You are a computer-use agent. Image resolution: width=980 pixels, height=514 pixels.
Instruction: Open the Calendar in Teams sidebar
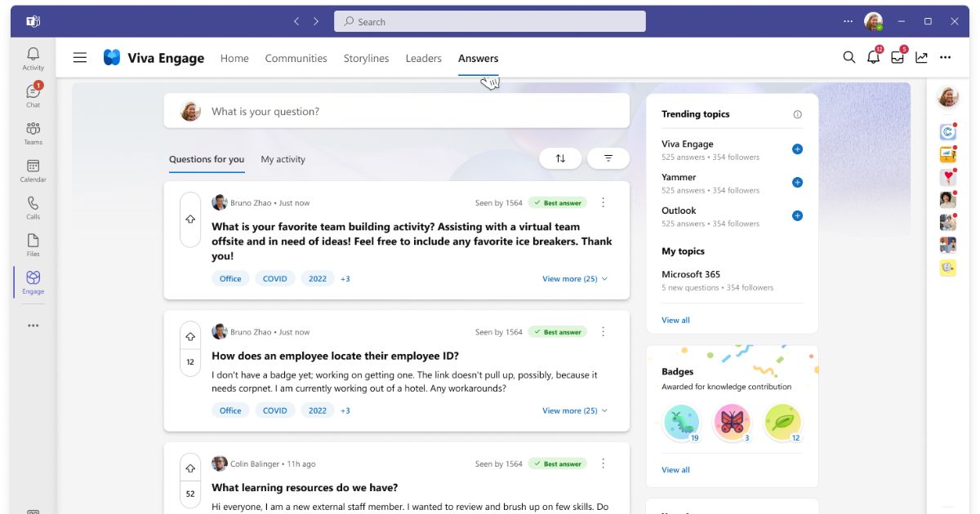[x=33, y=170]
